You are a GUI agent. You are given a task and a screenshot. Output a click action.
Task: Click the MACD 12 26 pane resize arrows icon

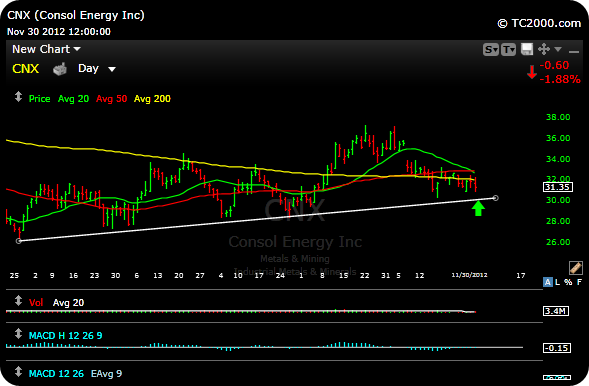(x=18, y=372)
